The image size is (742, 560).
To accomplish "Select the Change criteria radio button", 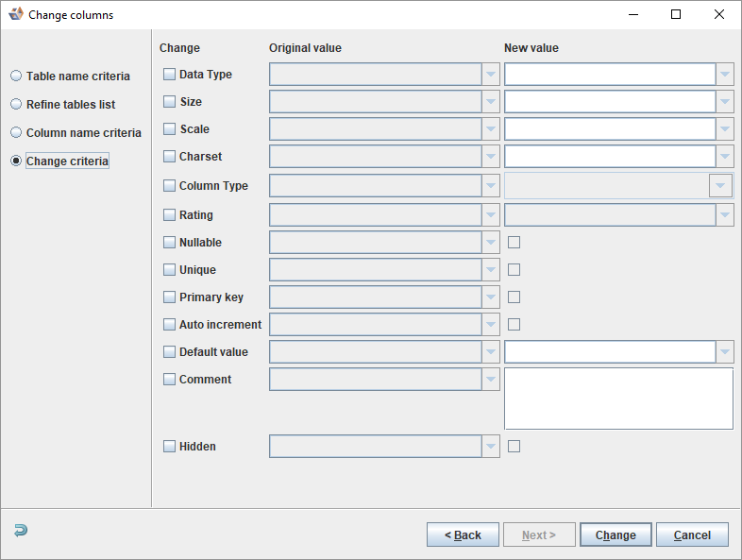I will click(x=16, y=161).
